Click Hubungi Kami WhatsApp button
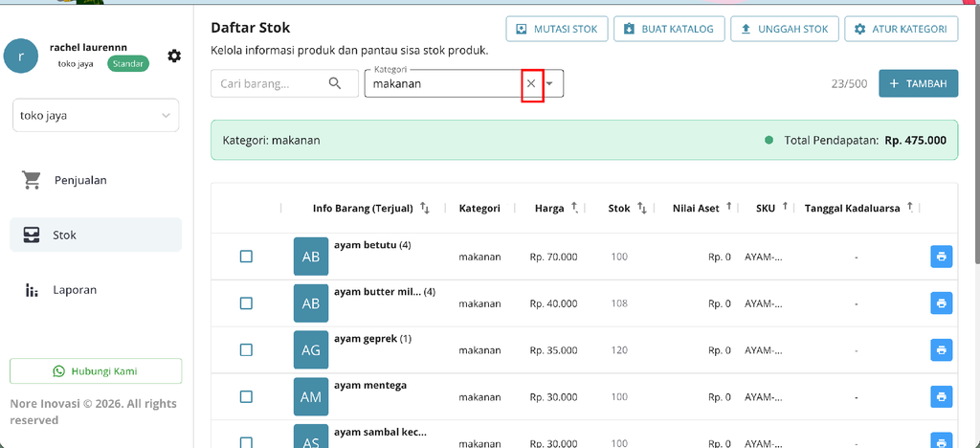Viewport: 980px width, 448px height. pyautogui.click(x=96, y=371)
